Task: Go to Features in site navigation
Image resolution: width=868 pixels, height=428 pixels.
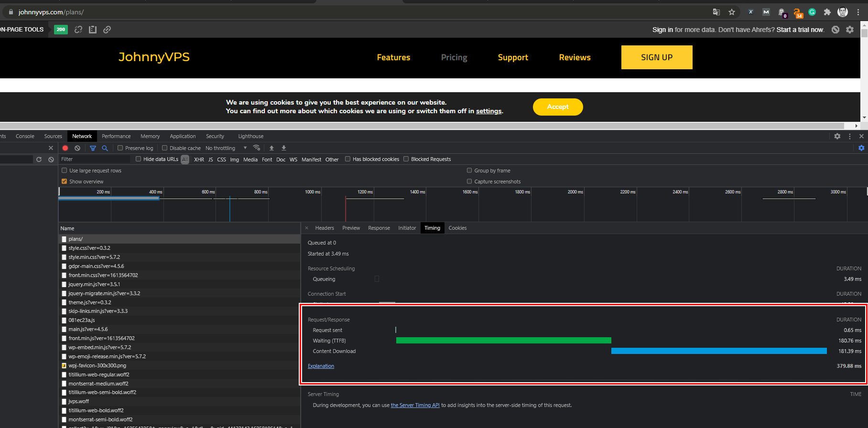Action: click(x=393, y=57)
